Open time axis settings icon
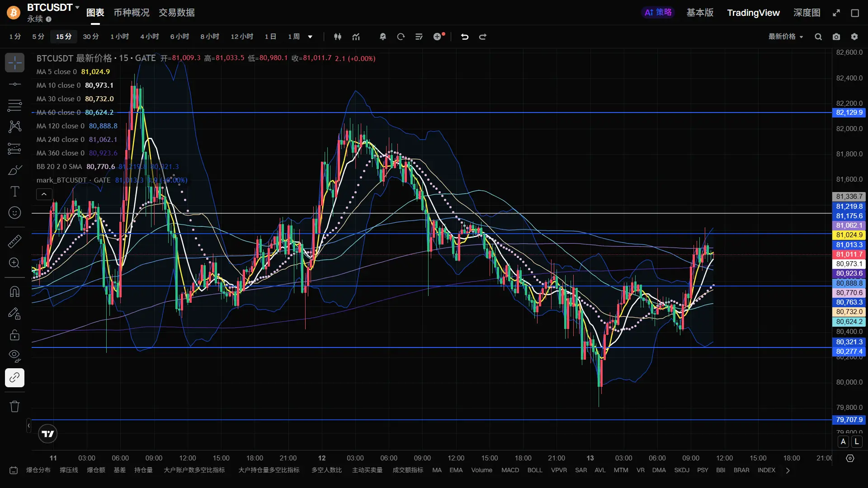The height and width of the screenshot is (488, 868). point(850,458)
